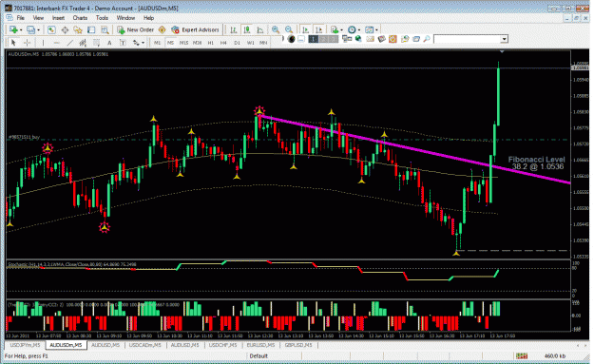Expand the Indicators dropdown arrow
Screen dimensions: 594x364
click(x=342, y=29)
